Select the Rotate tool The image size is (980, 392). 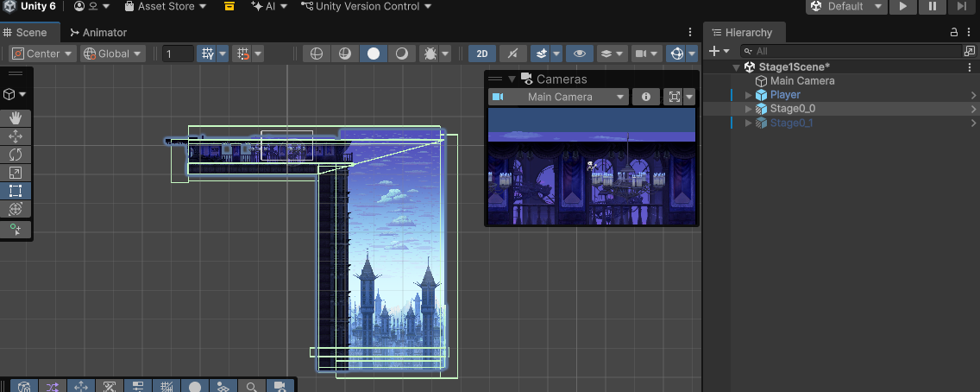point(16,155)
